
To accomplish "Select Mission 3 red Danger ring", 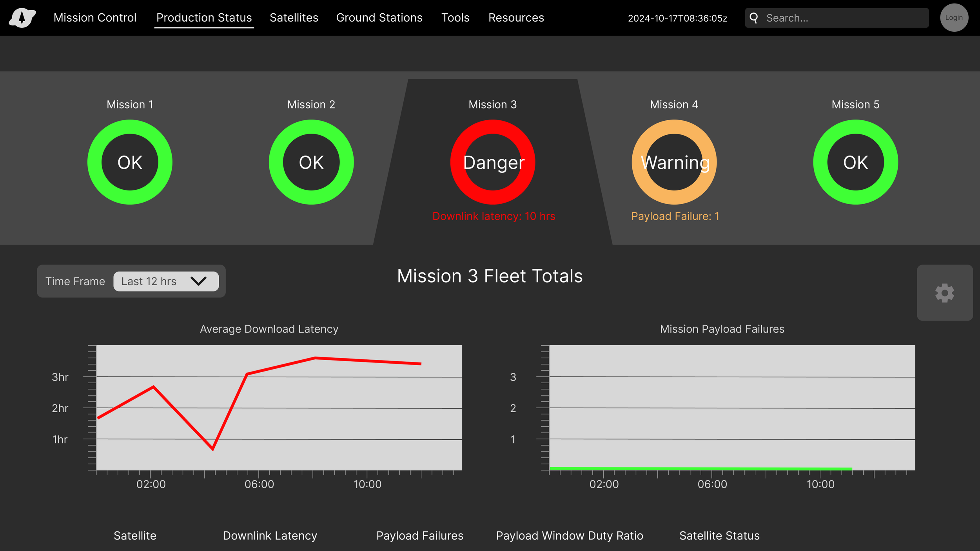I will [493, 162].
